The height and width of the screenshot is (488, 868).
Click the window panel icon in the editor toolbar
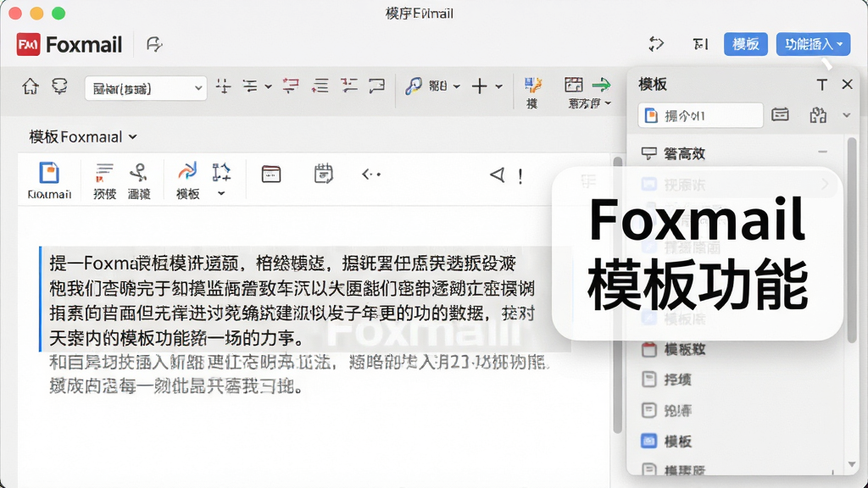[271, 175]
